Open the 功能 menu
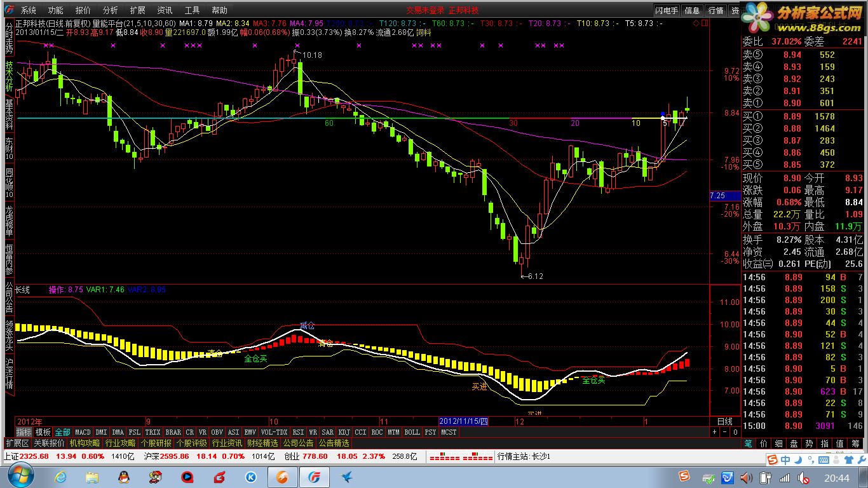868x488 pixels. [x=56, y=10]
